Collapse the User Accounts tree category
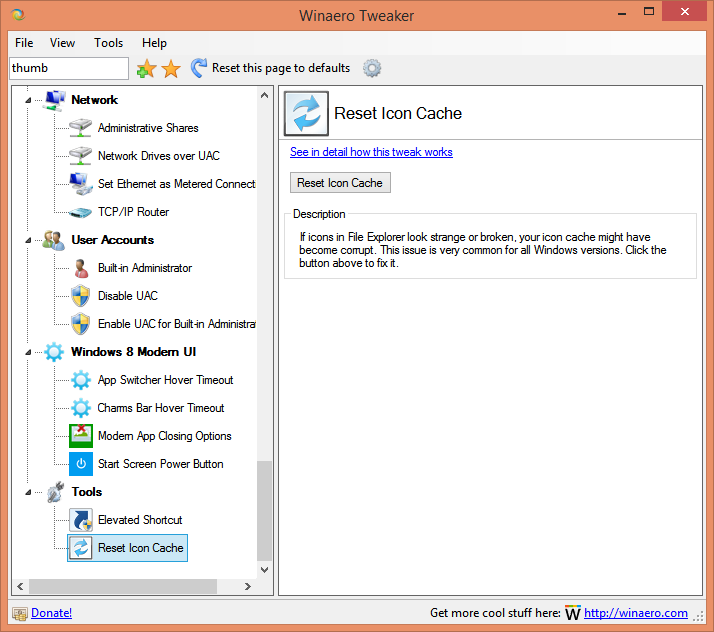The height and width of the screenshot is (632, 714). 28,240
